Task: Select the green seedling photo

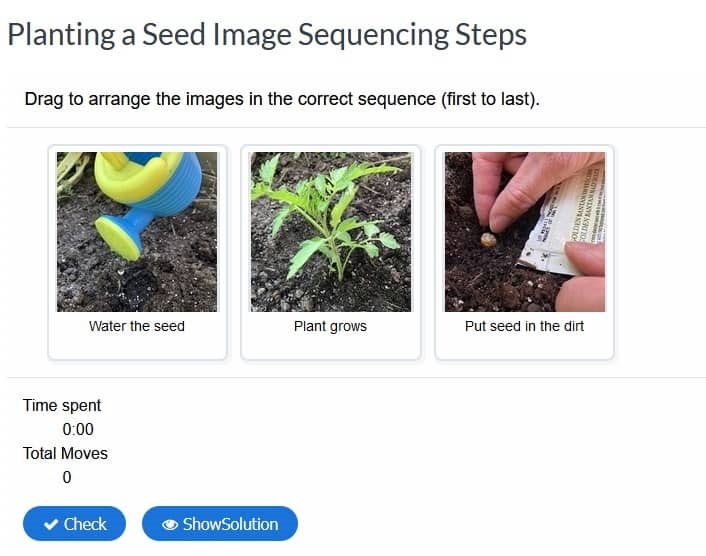Action: [x=330, y=232]
